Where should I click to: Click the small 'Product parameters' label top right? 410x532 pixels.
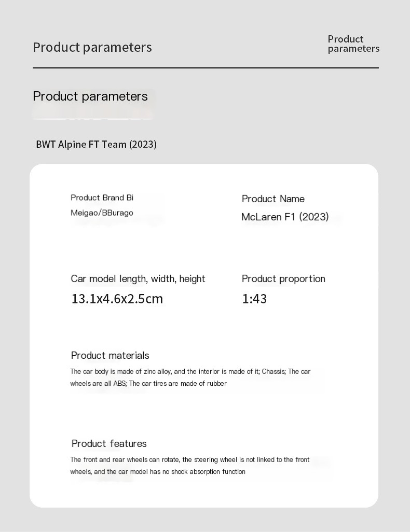click(x=353, y=44)
